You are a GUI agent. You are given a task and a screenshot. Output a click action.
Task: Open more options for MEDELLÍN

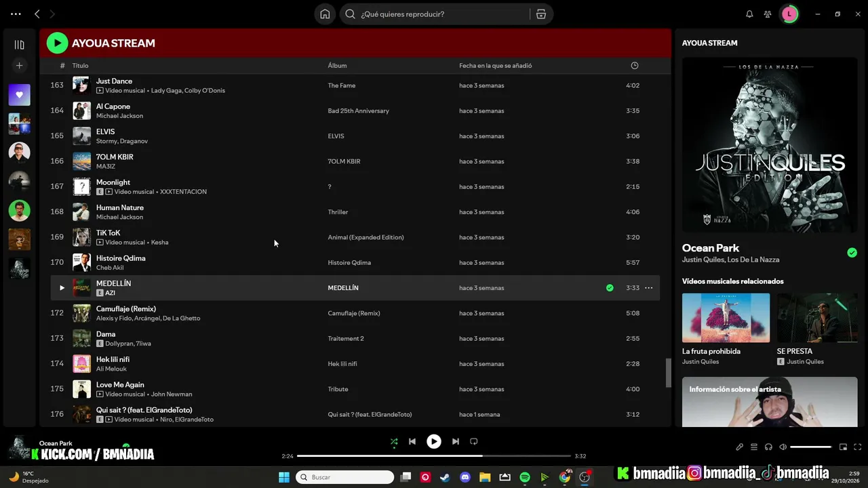(649, 288)
